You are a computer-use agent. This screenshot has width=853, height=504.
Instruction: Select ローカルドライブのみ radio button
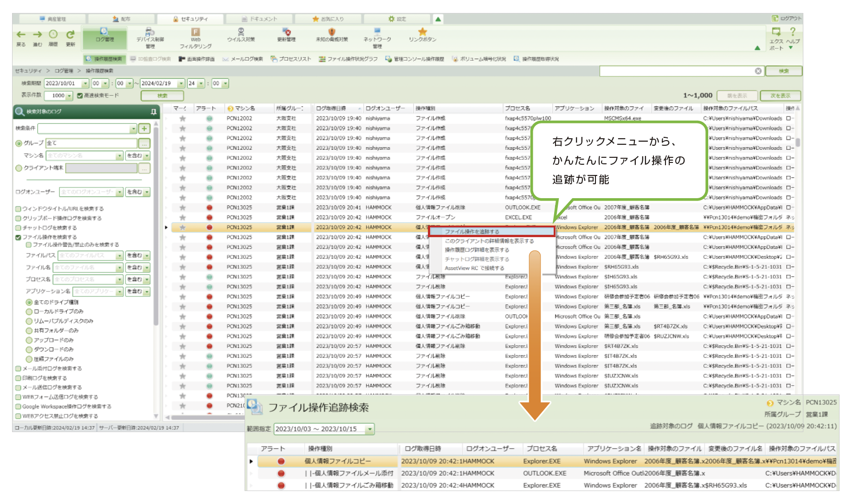point(29,312)
